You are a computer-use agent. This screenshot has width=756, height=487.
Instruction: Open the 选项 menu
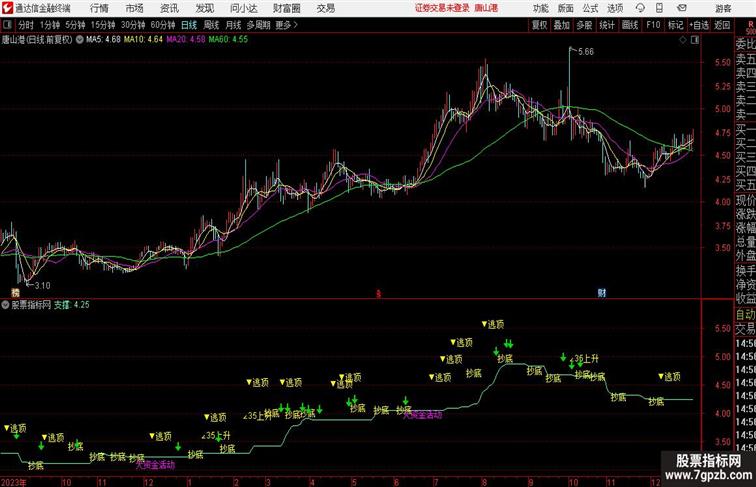coord(615,8)
